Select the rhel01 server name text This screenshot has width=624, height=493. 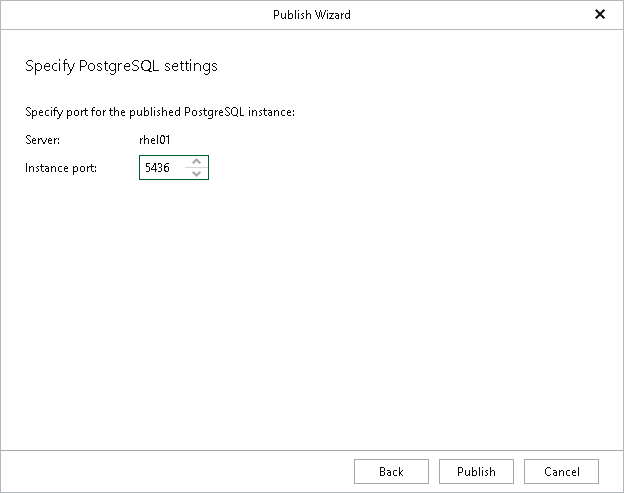155,140
